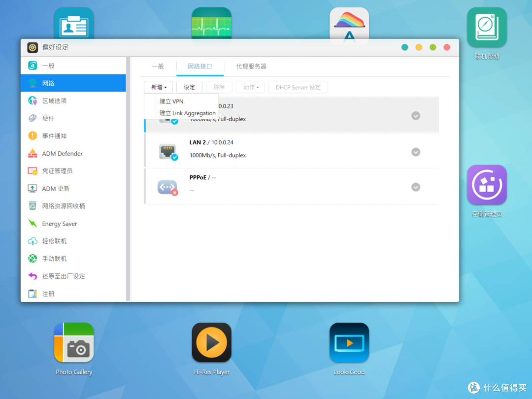Click the yellow minimize window dot
Image resolution: width=532 pixels, height=399 pixels.
419,47
